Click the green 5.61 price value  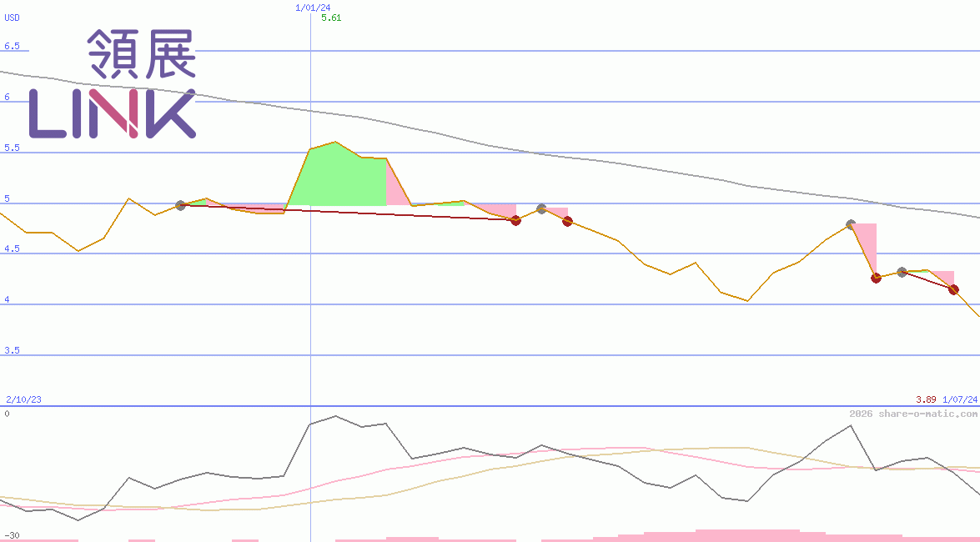(x=331, y=18)
